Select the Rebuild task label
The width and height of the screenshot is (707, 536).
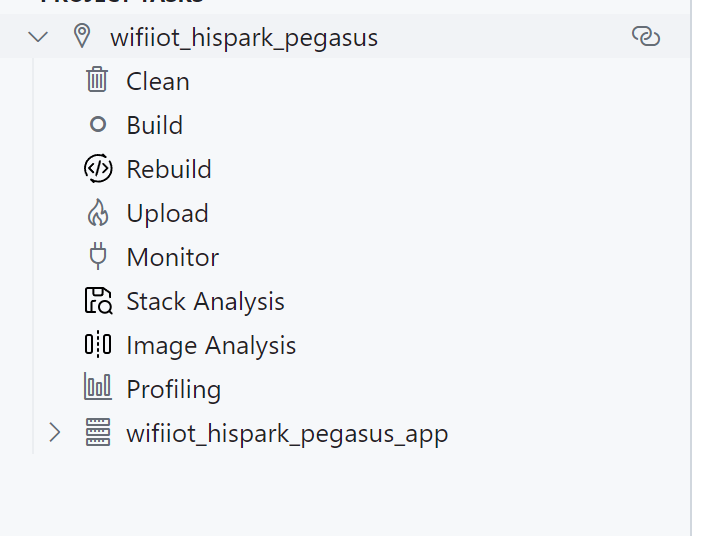tap(169, 169)
